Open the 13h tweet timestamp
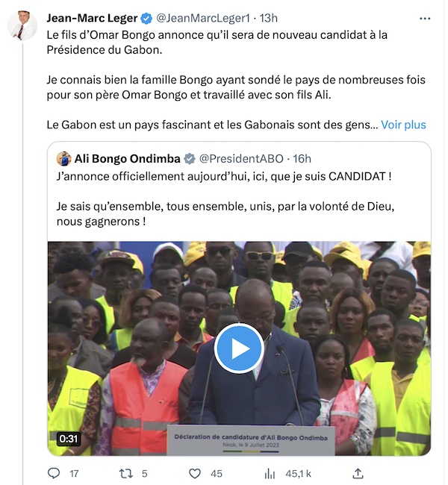Screen dimensions: 448x485 click(268, 18)
